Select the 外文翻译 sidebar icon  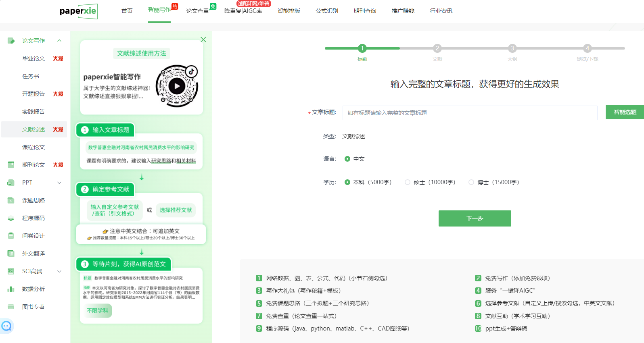[11, 254]
